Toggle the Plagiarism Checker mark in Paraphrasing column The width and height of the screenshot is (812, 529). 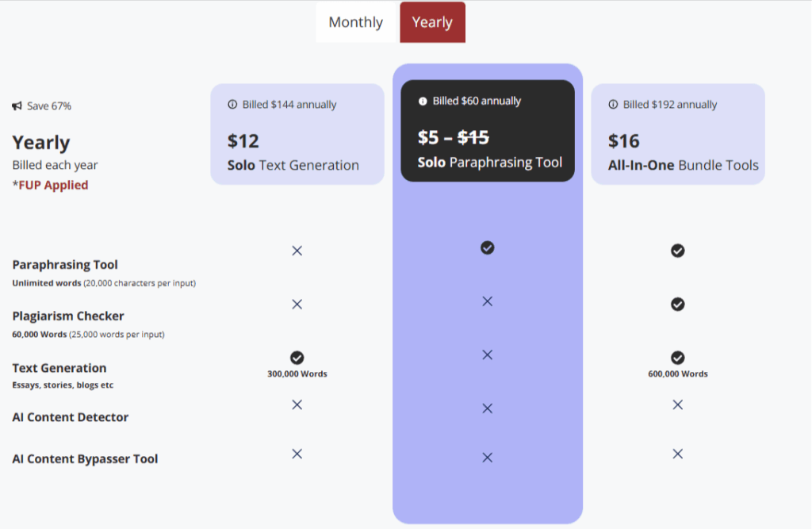(487, 301)
